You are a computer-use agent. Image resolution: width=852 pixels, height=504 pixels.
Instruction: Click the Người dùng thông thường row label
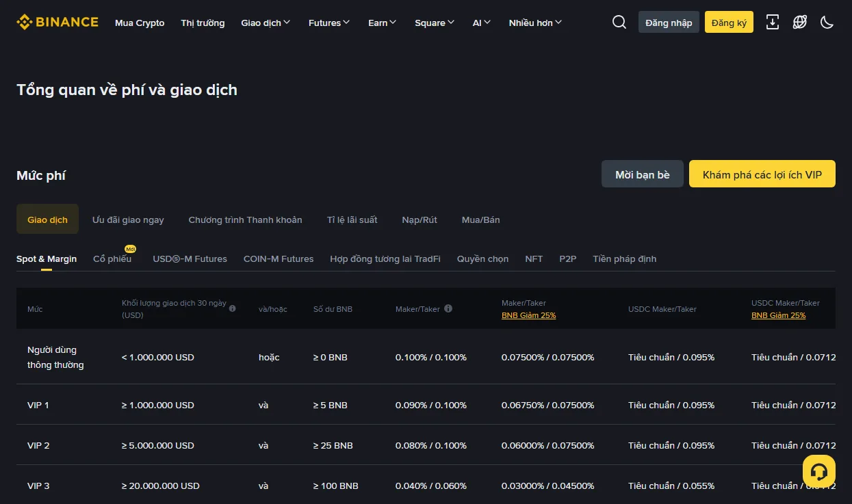click(x=55, y=357)
